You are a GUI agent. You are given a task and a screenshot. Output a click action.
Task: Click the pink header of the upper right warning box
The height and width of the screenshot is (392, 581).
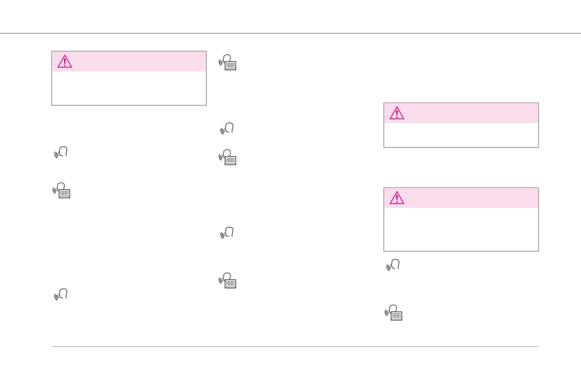pos(461,113)
